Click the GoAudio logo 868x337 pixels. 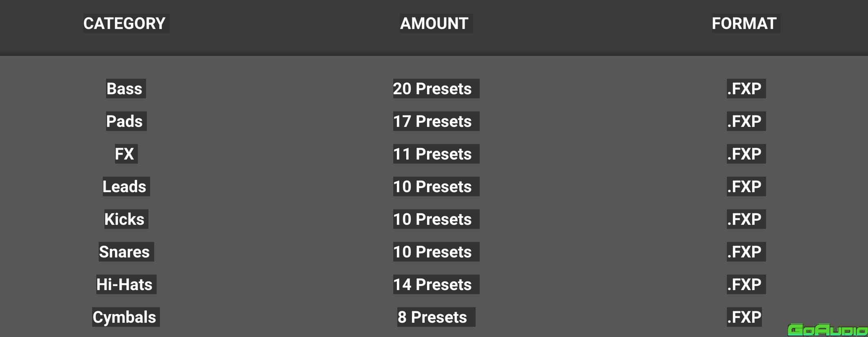(828, 330)
